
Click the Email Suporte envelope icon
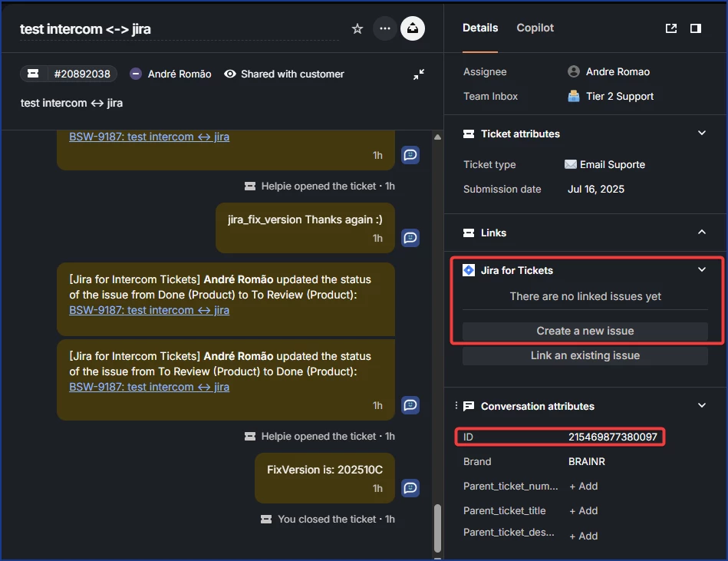[571, 164]
